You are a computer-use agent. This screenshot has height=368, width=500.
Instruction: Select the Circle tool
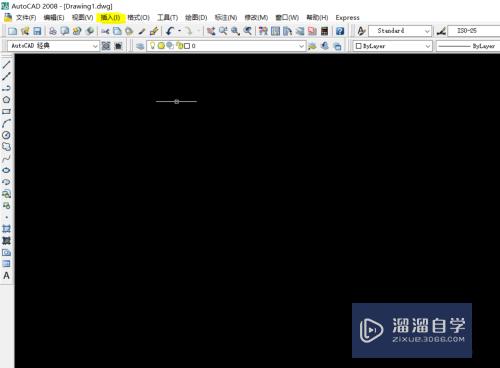[6, 135]
